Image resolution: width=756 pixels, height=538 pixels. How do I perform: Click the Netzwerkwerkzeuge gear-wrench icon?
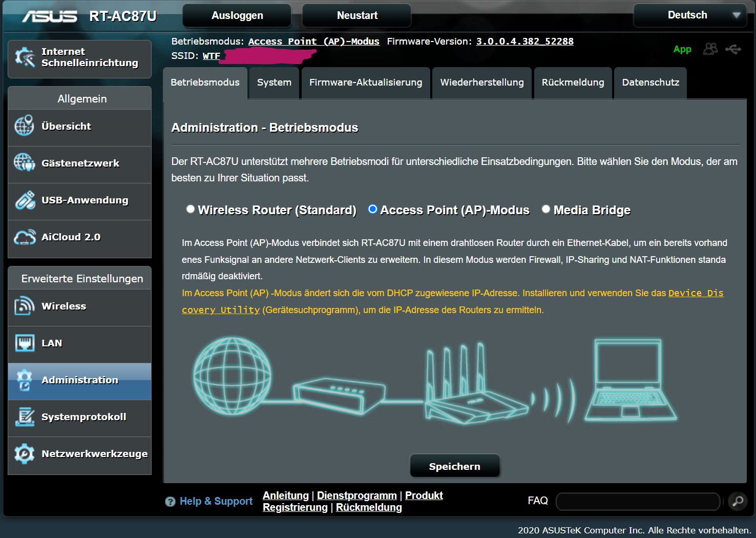24,453
